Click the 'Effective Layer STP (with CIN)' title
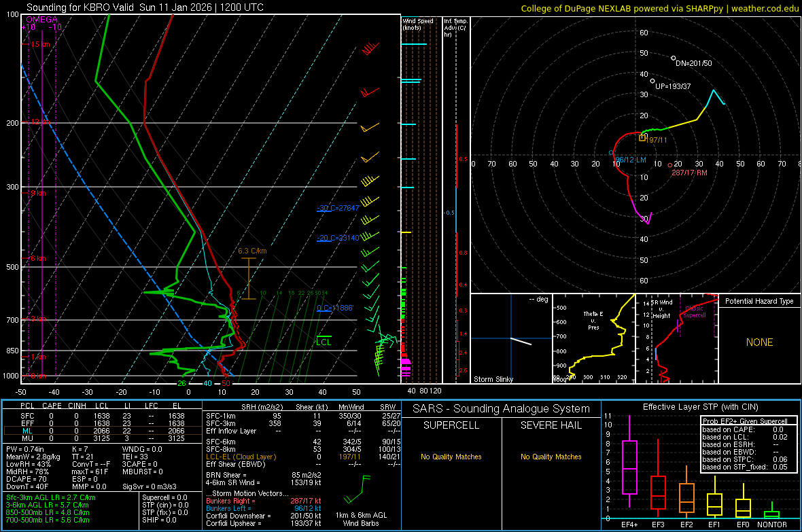This screenshot has width=802, height=532. 700,407
